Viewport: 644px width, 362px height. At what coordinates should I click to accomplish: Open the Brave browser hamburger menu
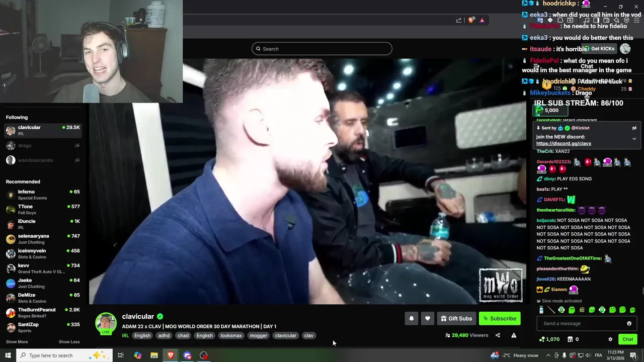[x=637, y=20]
